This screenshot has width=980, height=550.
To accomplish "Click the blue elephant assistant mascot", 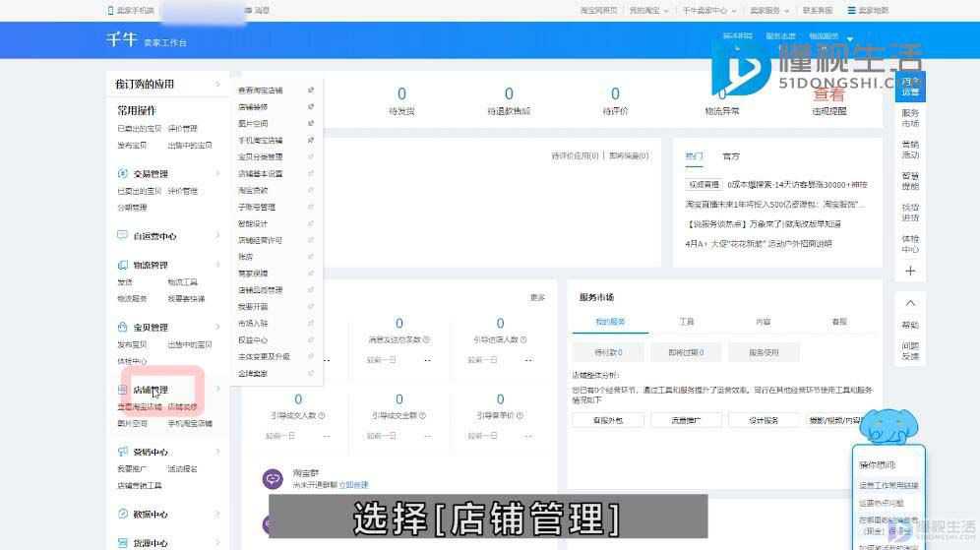I will pos(888,426).
